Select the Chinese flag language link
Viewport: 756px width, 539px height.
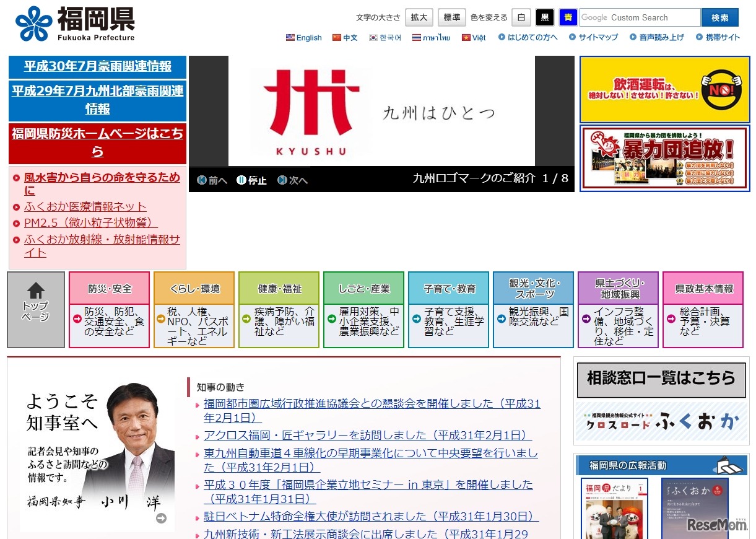point(345,38)
